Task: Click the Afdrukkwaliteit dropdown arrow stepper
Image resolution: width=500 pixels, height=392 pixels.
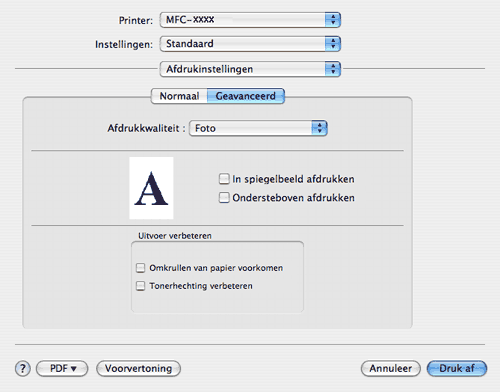Action: click(x=319, y=128)
